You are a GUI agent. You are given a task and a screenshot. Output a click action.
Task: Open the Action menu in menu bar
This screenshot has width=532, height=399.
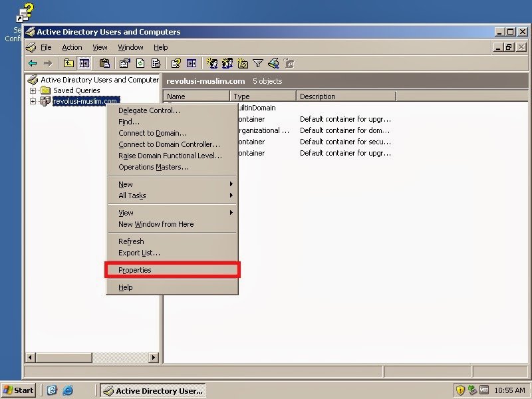[x=72, y=47]
